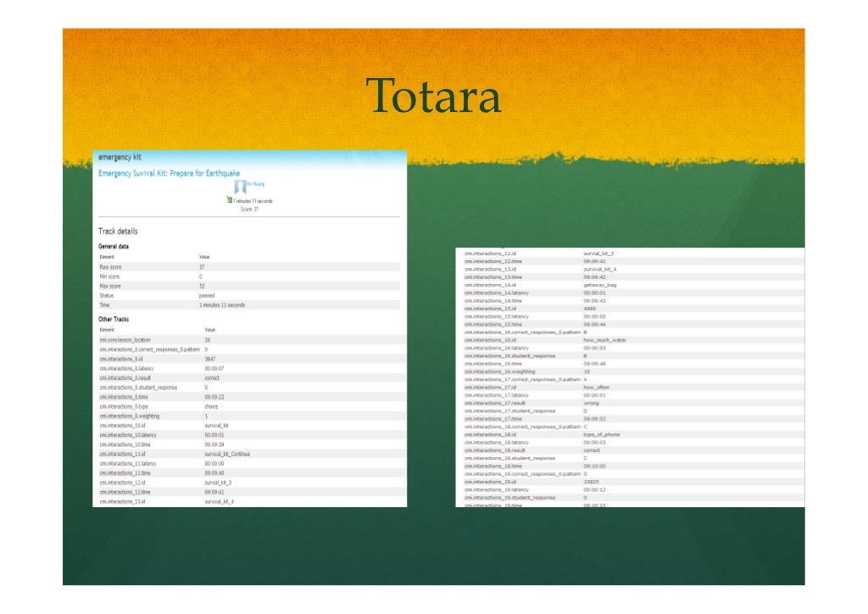Viewport: 868px width, 614px height.
Task: Click the 'passed' status value
Action: tap(207, 296)
